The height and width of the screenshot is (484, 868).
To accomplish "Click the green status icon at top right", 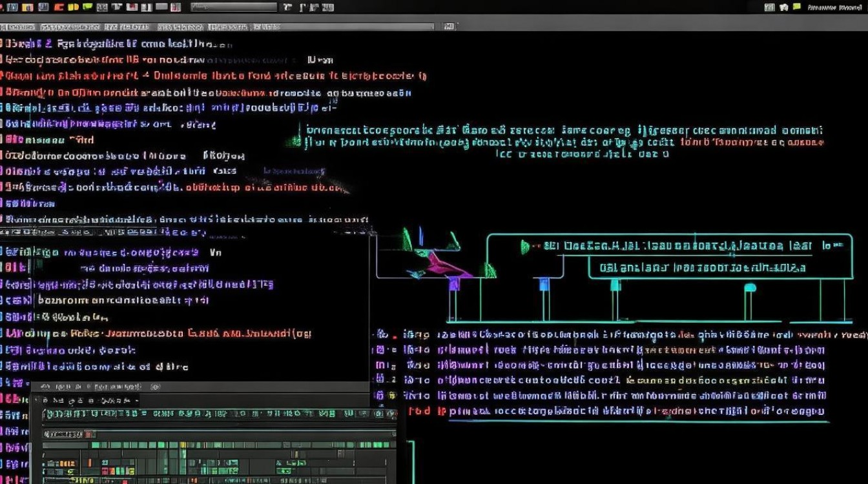I will (x=770, y=7).
